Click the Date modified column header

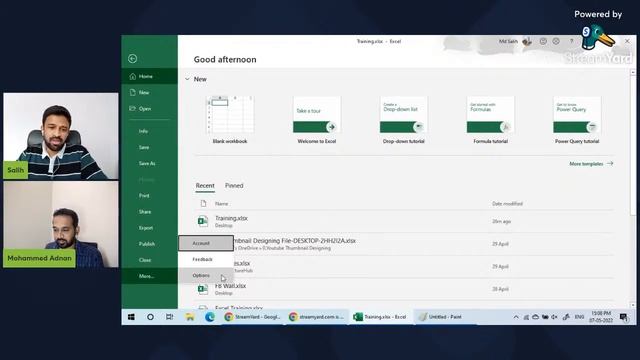pos(507,204)
